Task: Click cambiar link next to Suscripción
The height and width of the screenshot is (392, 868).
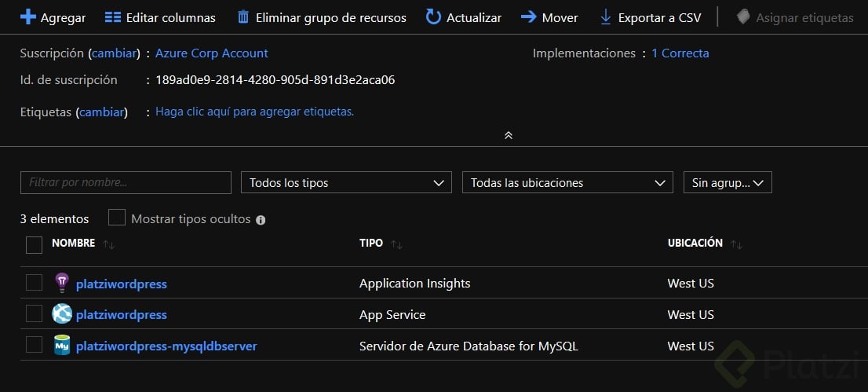Action: pos(114,53)
